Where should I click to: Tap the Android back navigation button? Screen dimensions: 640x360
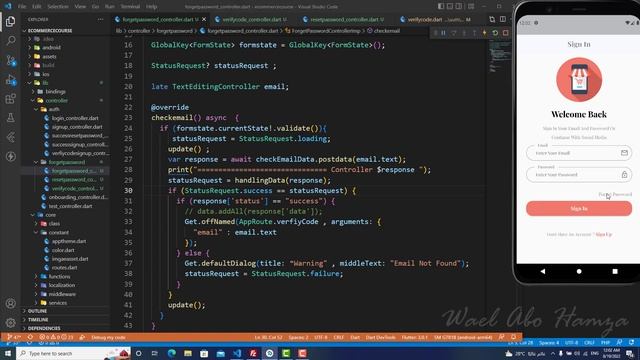(x=542, y=271)
